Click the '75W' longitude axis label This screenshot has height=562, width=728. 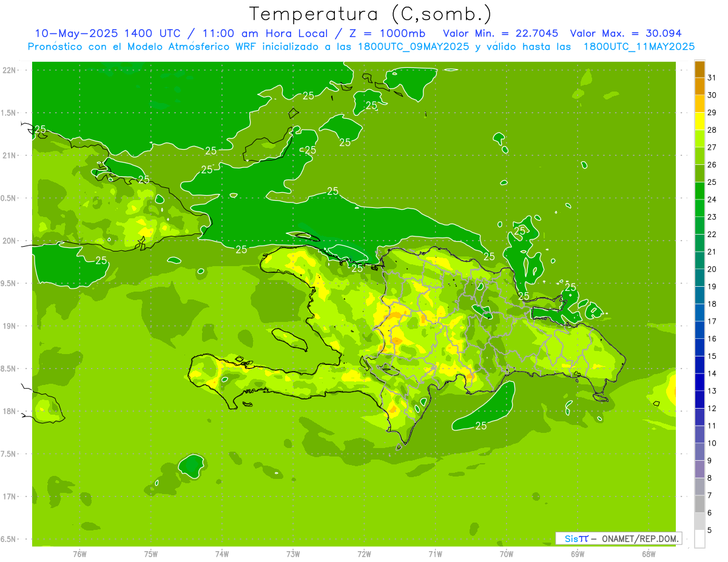pos(151,554)
